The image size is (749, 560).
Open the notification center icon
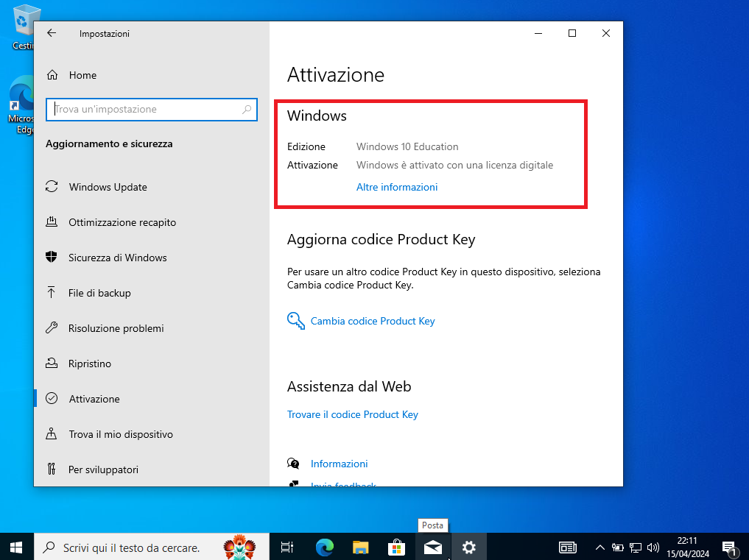coord(729,548)
